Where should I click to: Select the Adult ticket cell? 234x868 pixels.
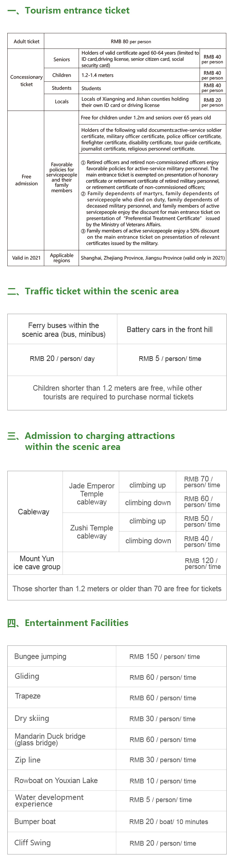click(x=26, y=41)
